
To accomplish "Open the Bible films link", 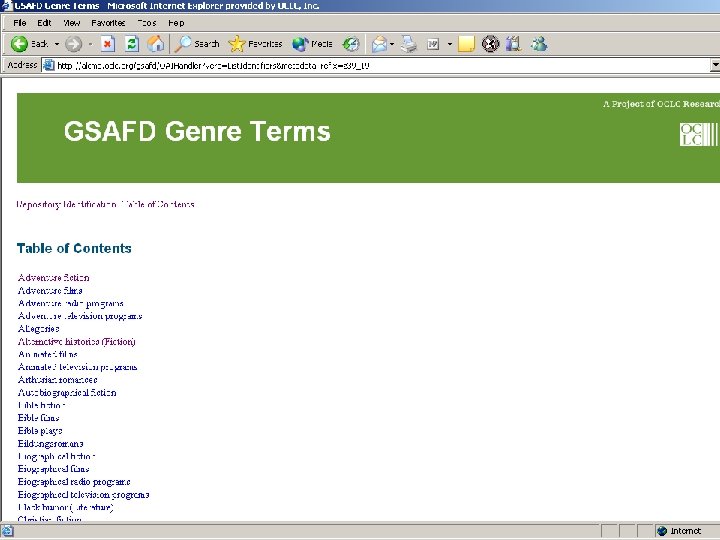I will coord(39,418).
